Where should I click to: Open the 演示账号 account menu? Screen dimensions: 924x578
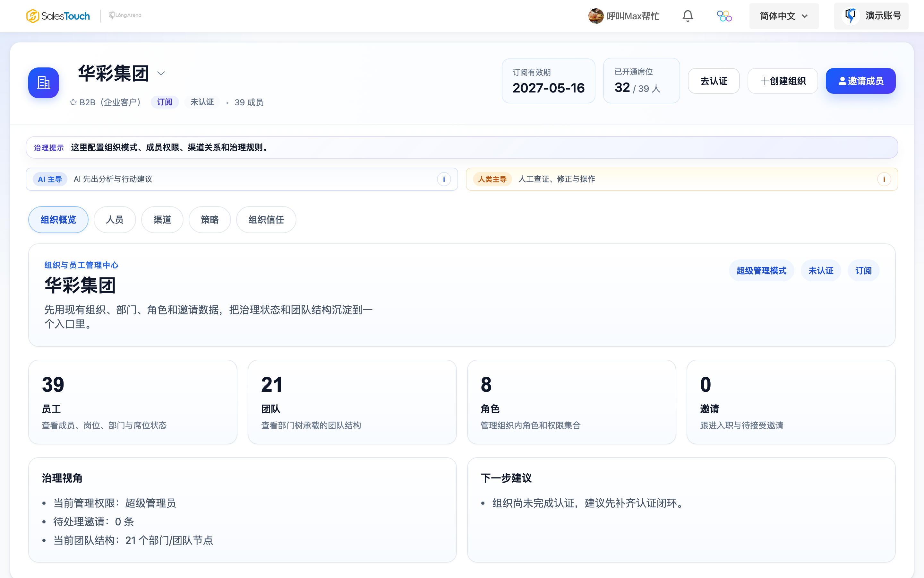point(871,16)
